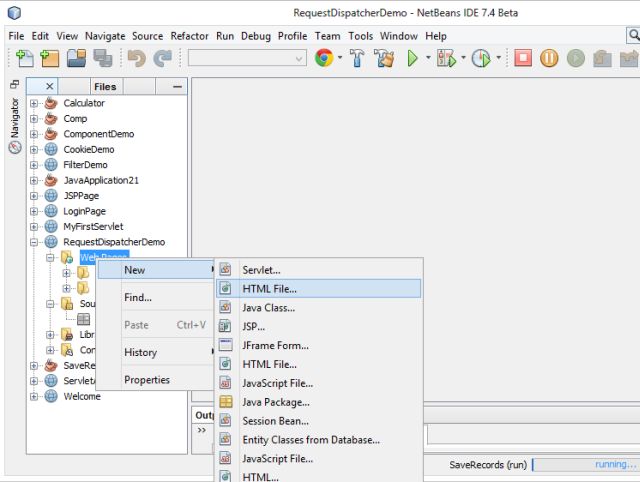The width and height of the screenshot is (640, 482).
Task: Click the disabled Continue green circle icon
Action: pos(576,58)
